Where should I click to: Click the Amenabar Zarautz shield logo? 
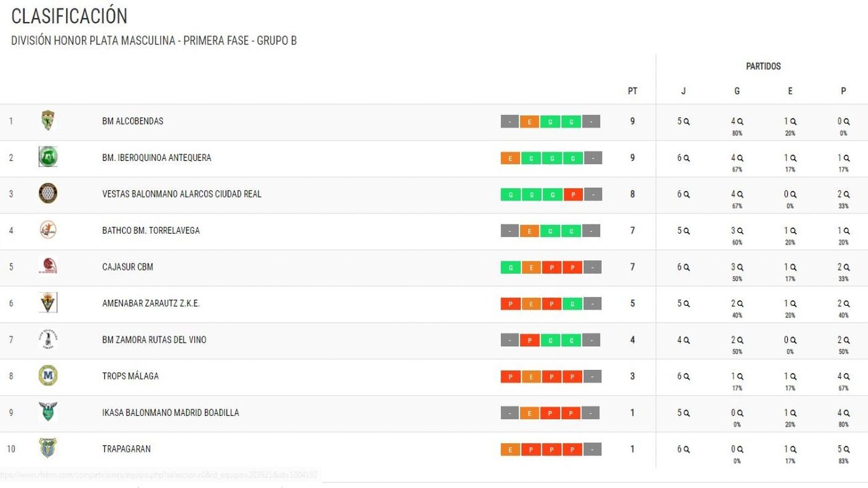coord(48,303)
